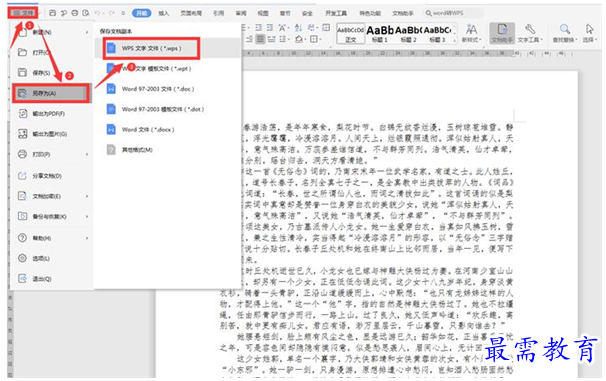Open the 特色功能 tab
The width and height of the screenshot is (606, 381).
370,13
